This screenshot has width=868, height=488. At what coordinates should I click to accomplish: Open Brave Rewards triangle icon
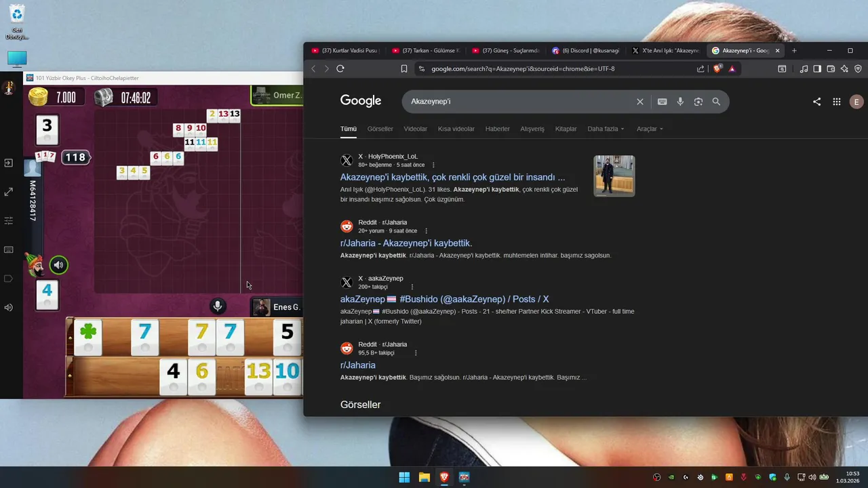732,68
